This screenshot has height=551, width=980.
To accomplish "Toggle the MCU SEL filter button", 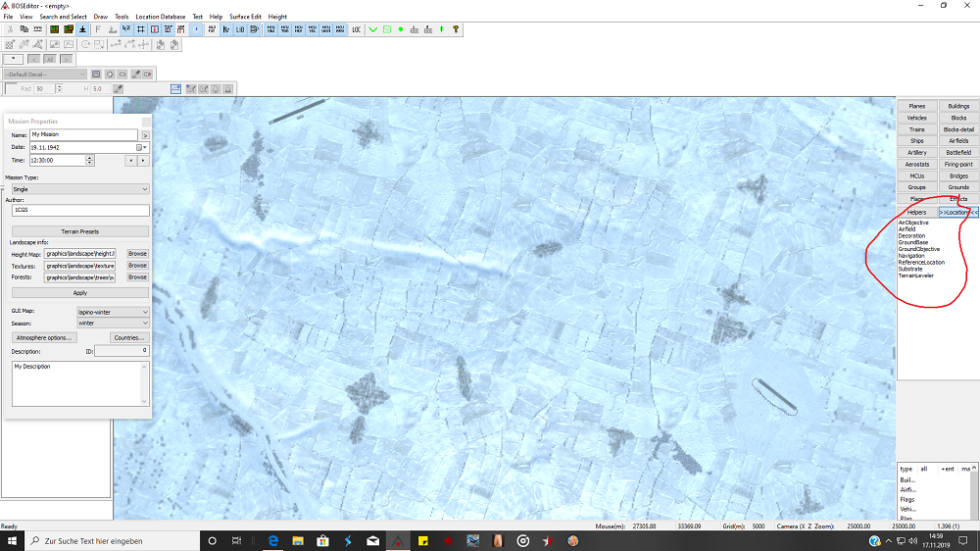I will coord(313,29).
